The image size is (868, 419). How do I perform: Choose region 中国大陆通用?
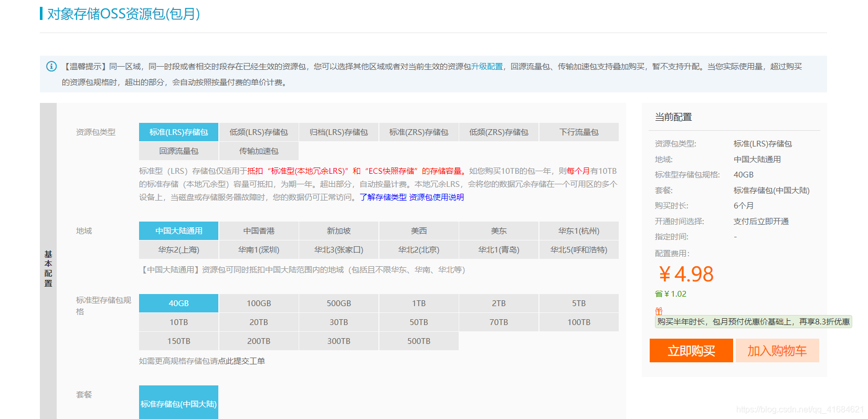178,231
